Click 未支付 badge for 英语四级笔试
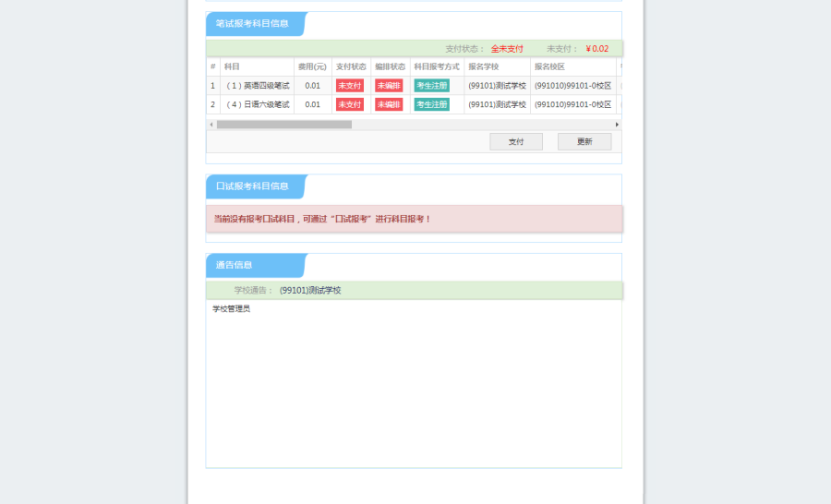 (x=350, y=86)
